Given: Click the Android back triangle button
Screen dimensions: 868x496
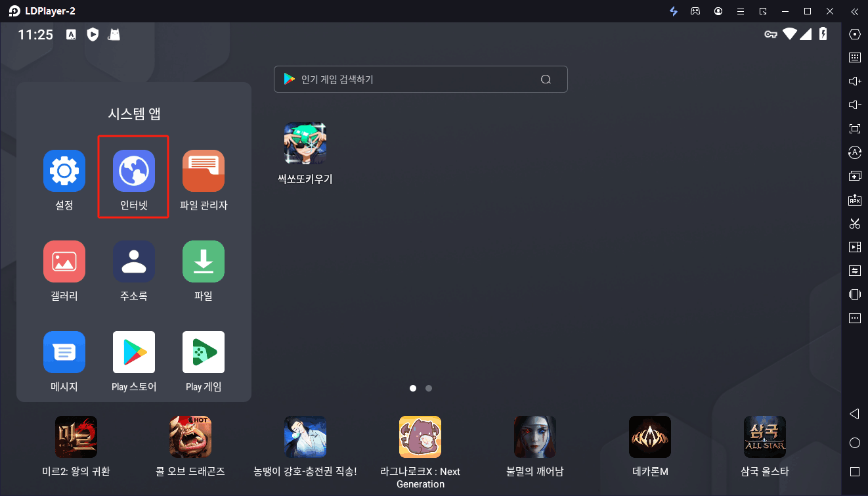Looking at the screenshot, I should (x=855, y=414).
